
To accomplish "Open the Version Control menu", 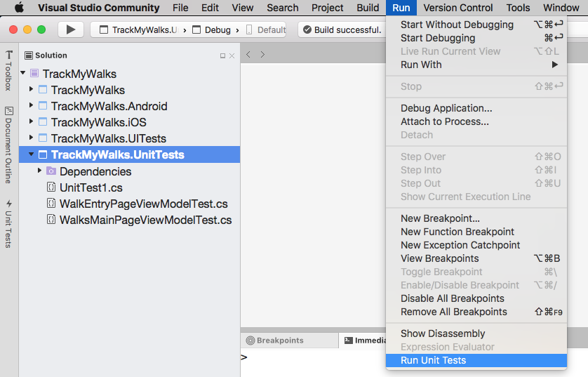I will 458,8.
